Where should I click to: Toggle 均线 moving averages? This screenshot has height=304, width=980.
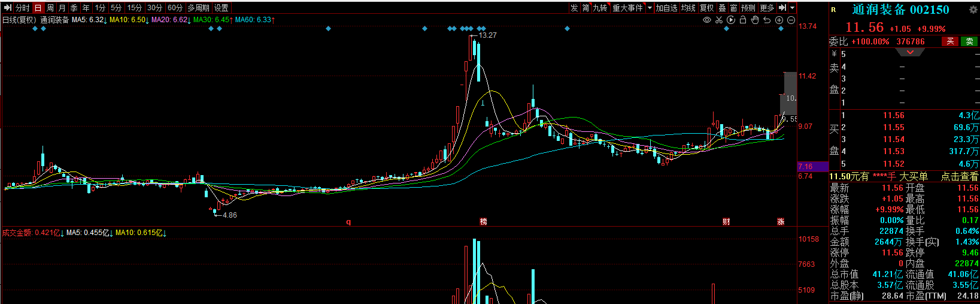(x=688, y=8)
